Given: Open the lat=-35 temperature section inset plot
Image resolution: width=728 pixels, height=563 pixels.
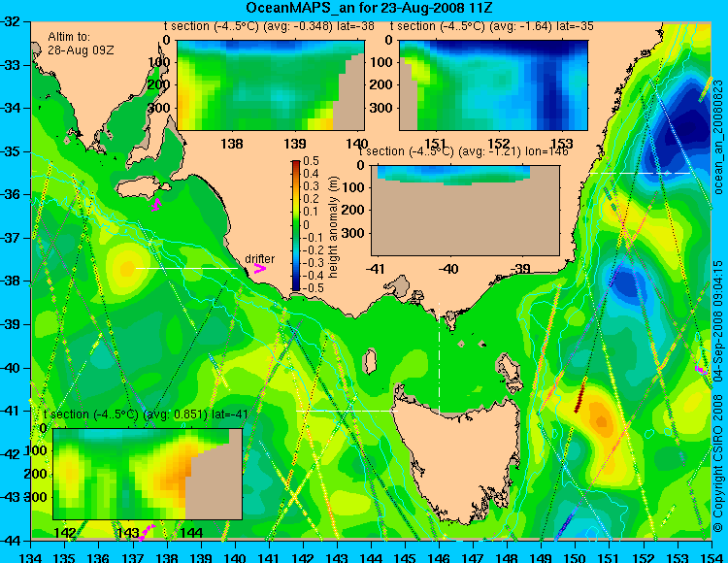Looking at the screenshot, I should pyautogui.click(x=493, y=85).
